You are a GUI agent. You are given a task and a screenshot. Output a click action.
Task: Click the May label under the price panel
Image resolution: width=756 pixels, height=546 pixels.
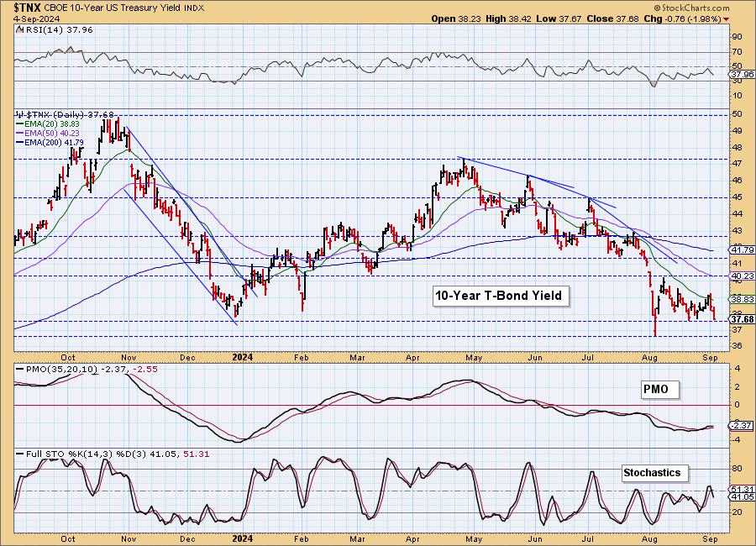point(475,357)
